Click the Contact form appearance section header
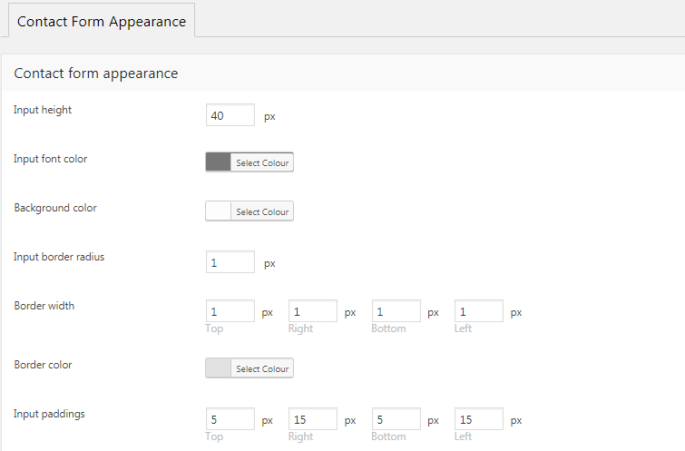 tap(96, 73)
